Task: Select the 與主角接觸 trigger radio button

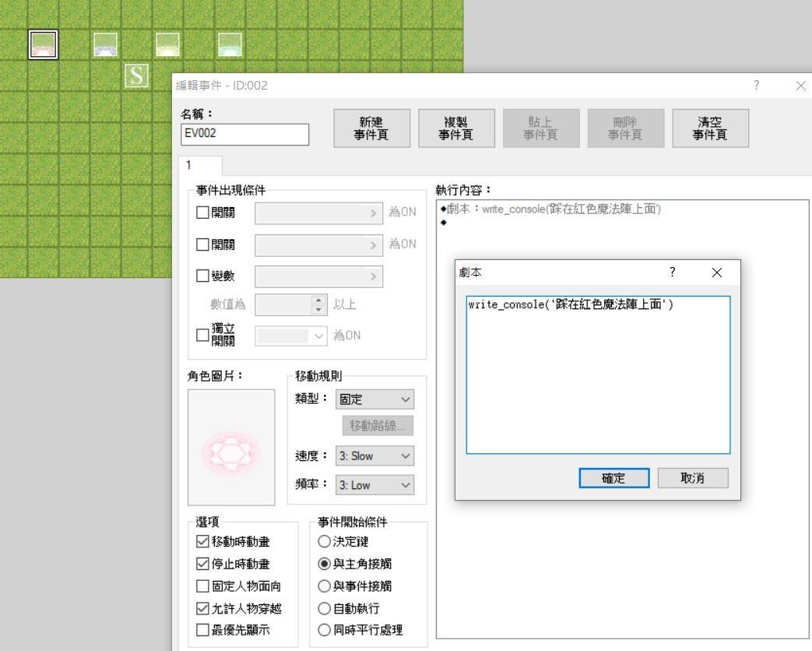Action: [324, 564]
